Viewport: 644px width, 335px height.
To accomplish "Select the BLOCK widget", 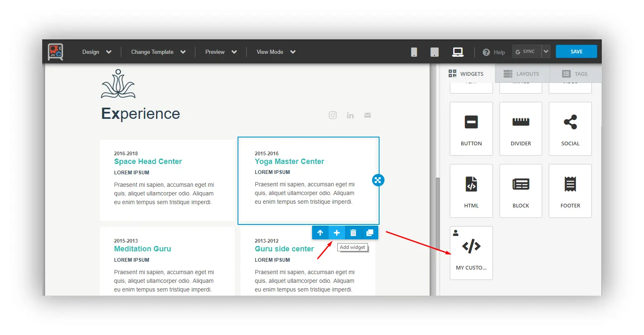I will (521, 191).
